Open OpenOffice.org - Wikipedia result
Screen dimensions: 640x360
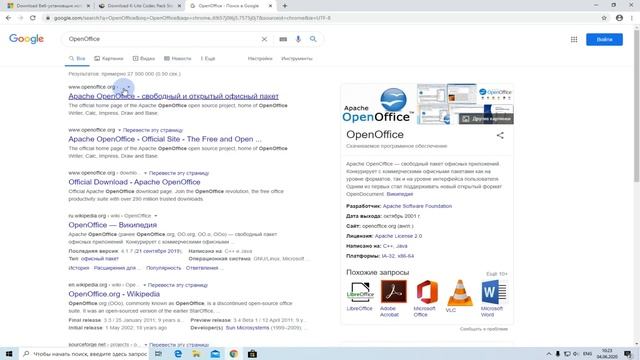click(x=114, y=294)
